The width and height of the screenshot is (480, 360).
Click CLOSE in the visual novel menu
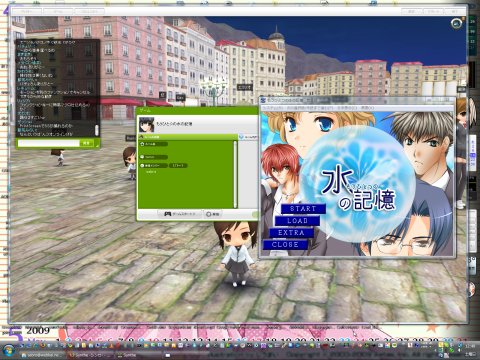285,245
